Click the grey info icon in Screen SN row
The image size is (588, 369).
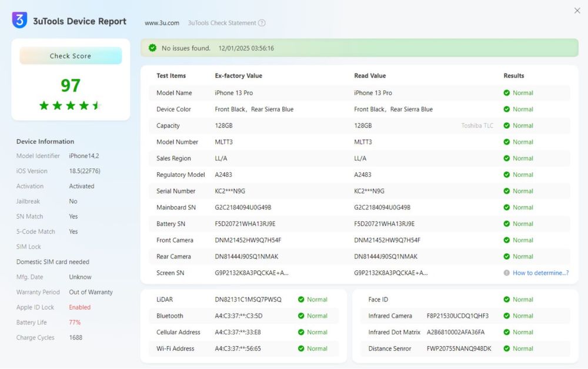point(506,273)
